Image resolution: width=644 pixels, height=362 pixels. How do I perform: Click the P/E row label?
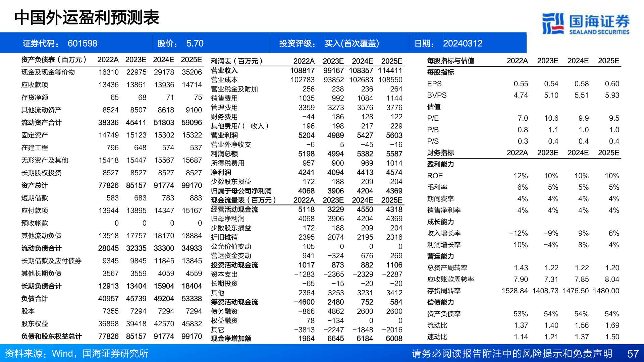pos(433,118)
